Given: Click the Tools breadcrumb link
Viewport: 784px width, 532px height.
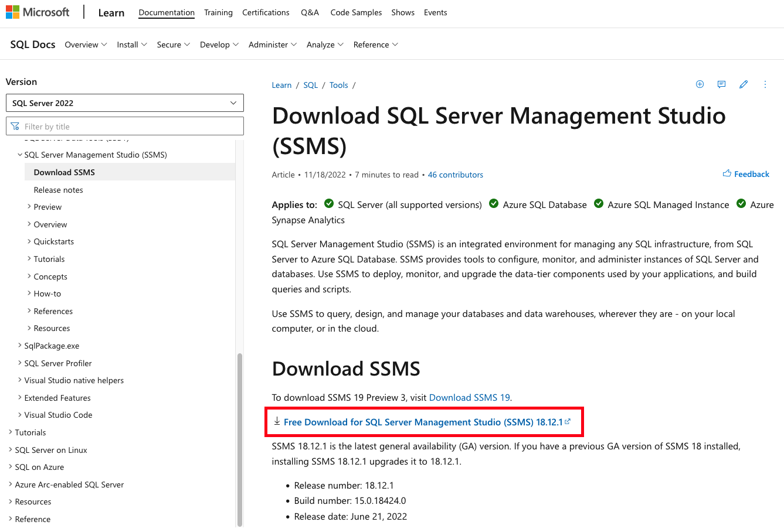Looking at the screenshot, I should (x=338, y=85).
